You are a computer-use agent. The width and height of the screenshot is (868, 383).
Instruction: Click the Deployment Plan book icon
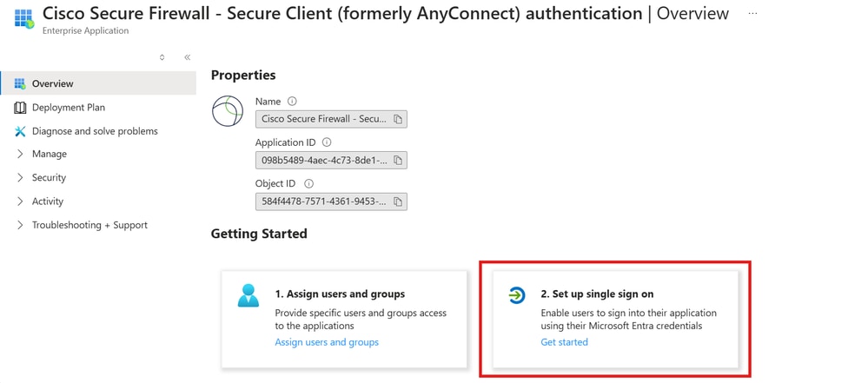click(x=20, y=108)
